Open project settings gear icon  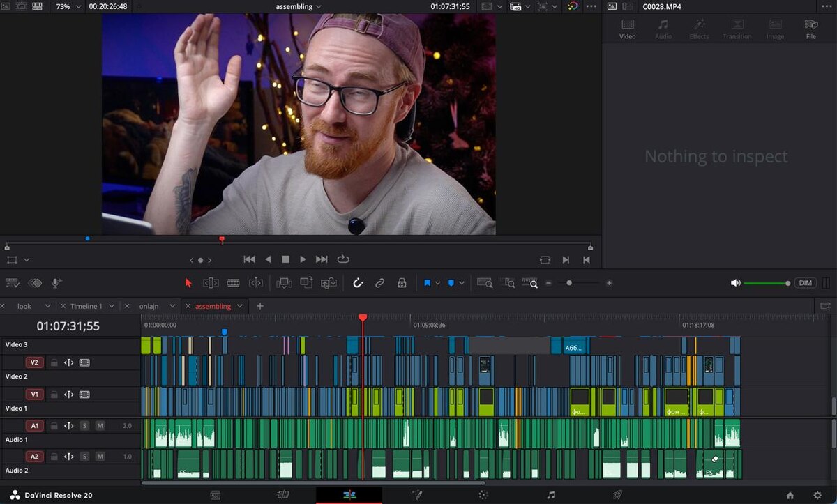[x=817, y=496]
